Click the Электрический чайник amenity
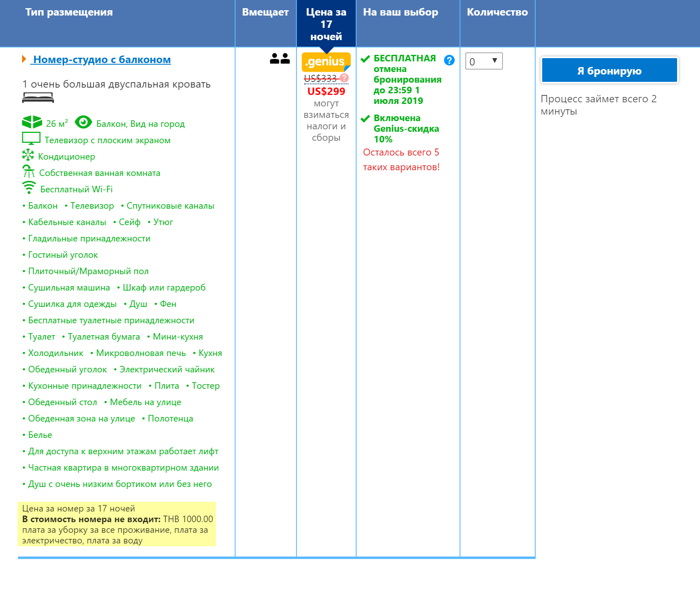This screenshot has height=595, width=700. pyautogui.click(x=167, y=369)
